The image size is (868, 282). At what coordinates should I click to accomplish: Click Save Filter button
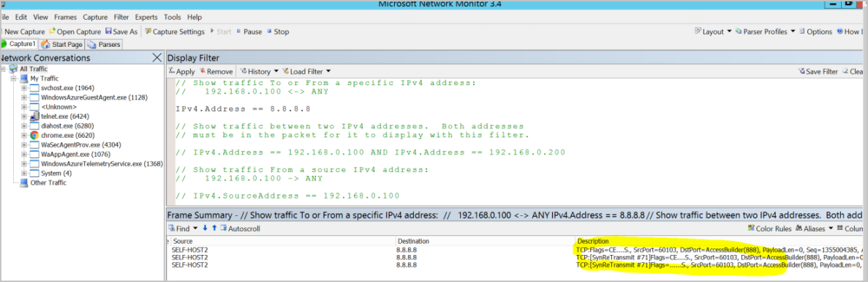point(818,72)
